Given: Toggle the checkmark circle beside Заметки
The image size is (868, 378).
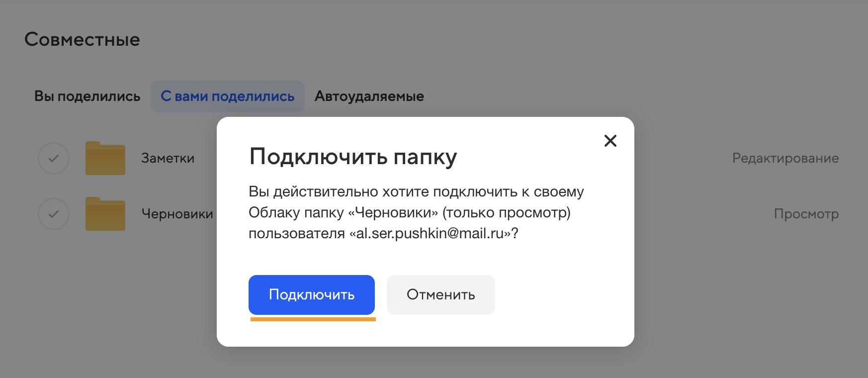Looking at the screenshot, I should [53, 158].
